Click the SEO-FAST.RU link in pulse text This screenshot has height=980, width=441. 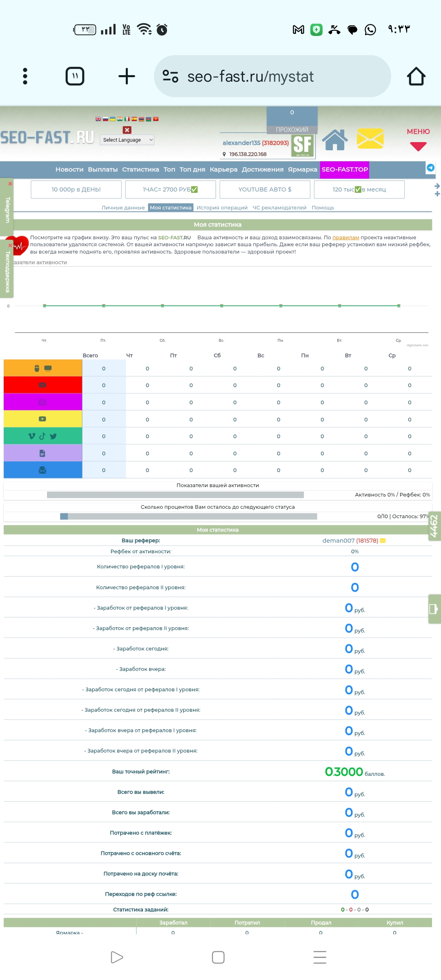(x=174, y=237)
